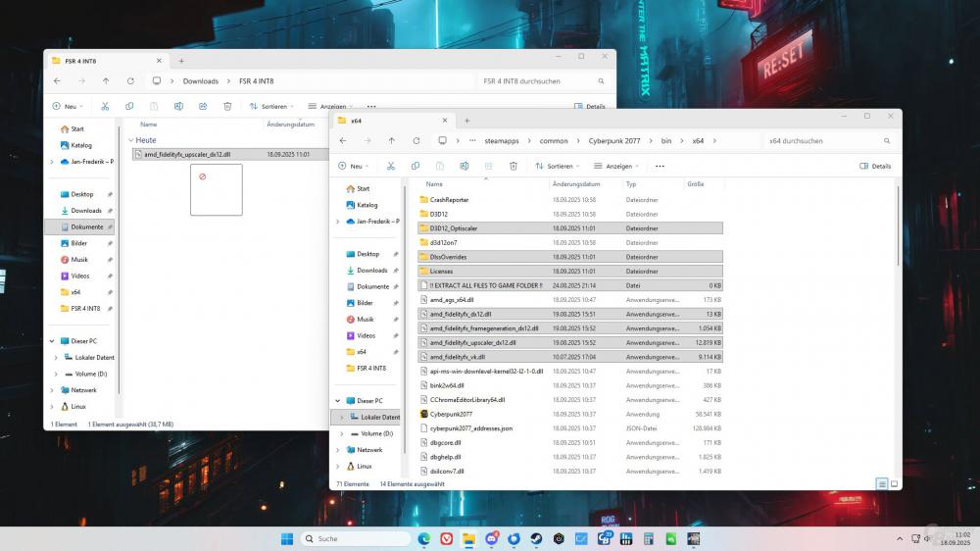Screen dimensions: 980x551
Task: Switch to large icons view in x64 window
Action: click(894, 483)
